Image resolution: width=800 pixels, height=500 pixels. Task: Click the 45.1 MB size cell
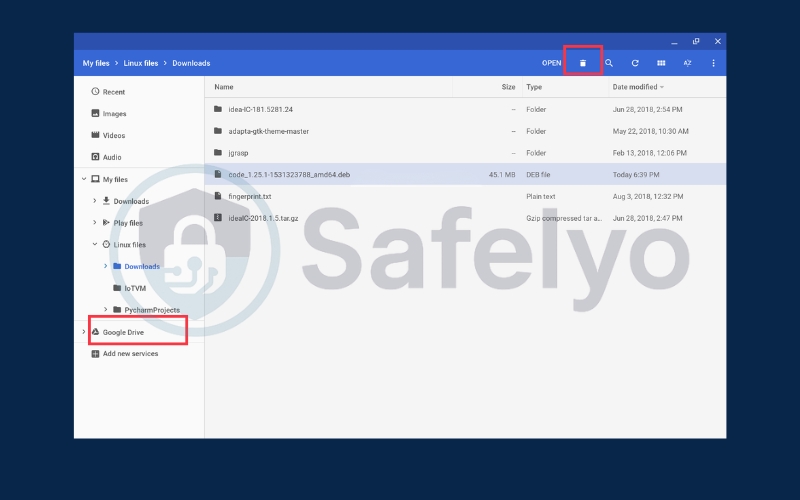502,174
